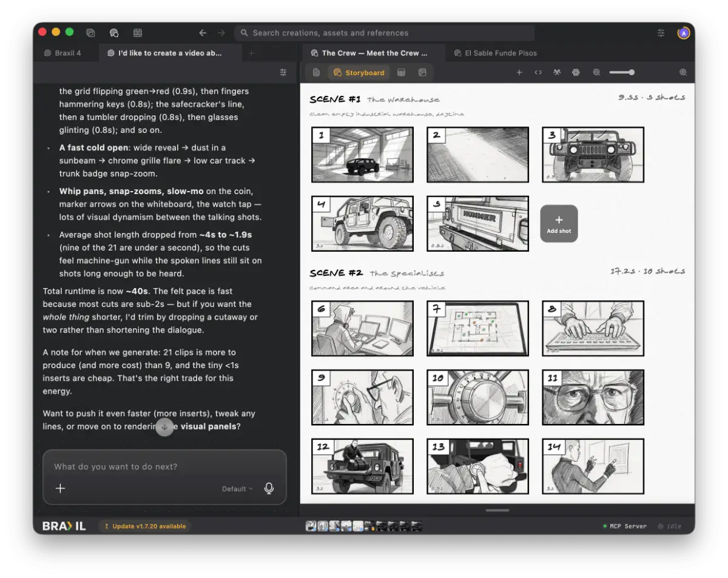Attach file with plus in chat box
The image size is (728, 578).
[60, 488]
